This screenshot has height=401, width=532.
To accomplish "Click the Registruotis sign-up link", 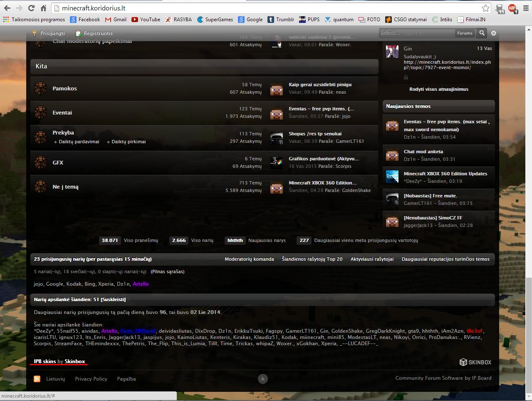I will 94,33.
